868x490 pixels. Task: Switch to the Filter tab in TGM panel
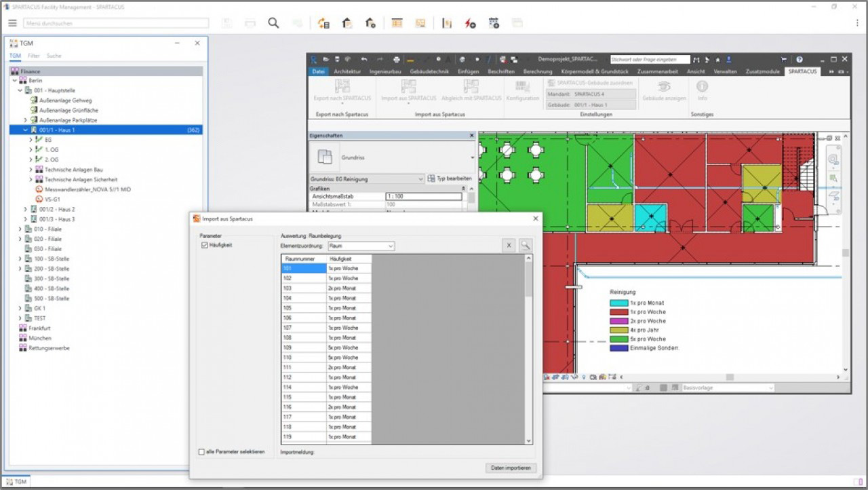click(x=34, y=56)
